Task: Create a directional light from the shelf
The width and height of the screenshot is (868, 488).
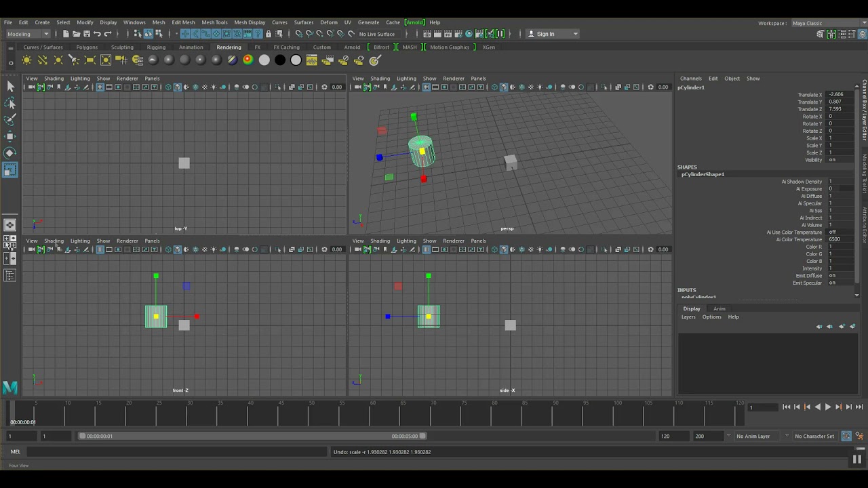Action: click(43, 60)
